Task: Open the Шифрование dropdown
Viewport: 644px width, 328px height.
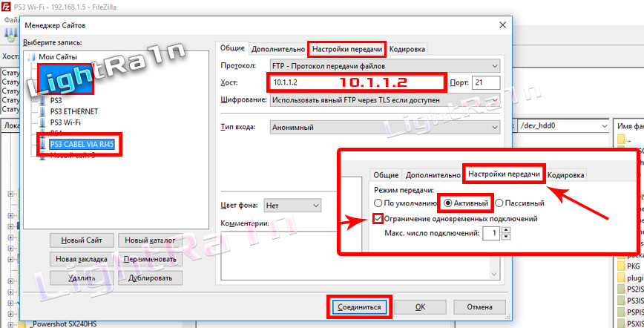Action: pos(385,100)
